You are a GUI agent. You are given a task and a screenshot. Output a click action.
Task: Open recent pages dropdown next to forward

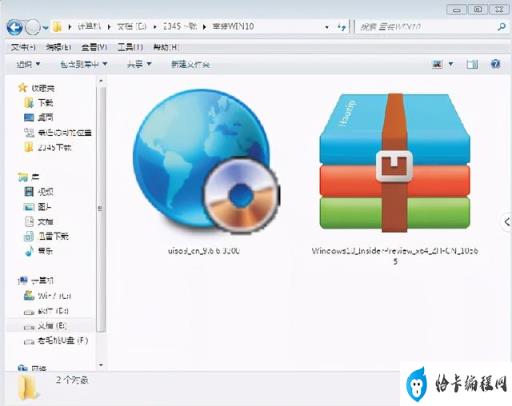point(45,27)
